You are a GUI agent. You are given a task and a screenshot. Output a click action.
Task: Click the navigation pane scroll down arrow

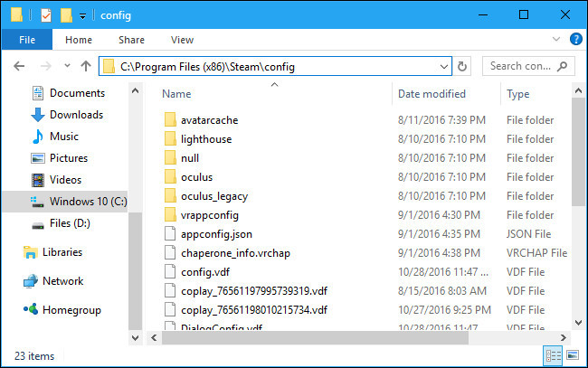136,337
